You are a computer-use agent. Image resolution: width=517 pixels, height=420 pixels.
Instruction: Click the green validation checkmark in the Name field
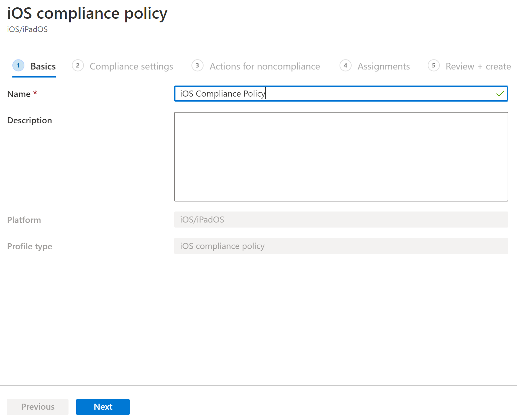coord(500,94)
